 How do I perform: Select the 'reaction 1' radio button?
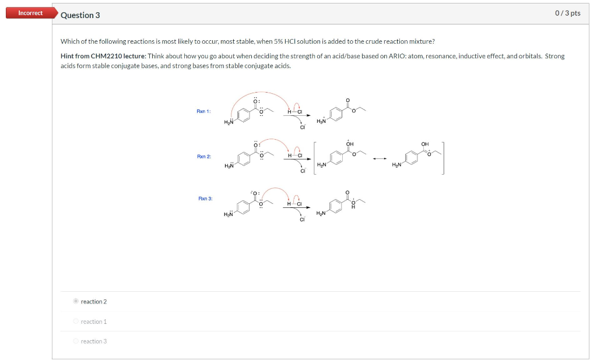[x=76, y=321]
